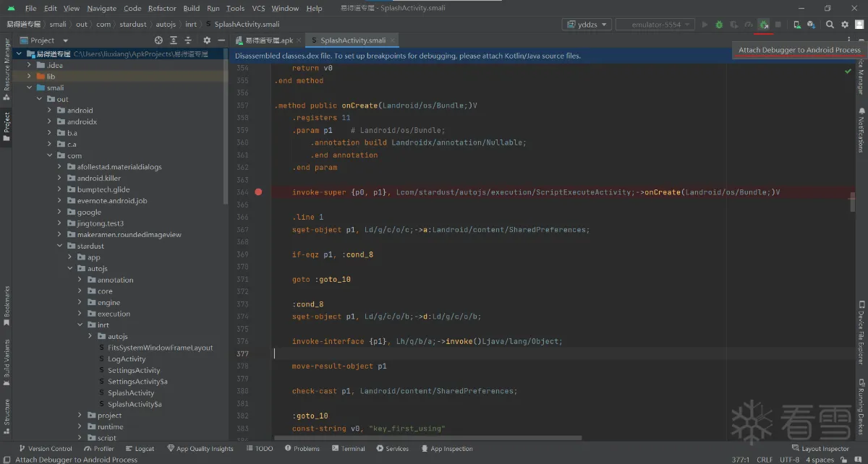Expand the execution folder

click(80, 314)
